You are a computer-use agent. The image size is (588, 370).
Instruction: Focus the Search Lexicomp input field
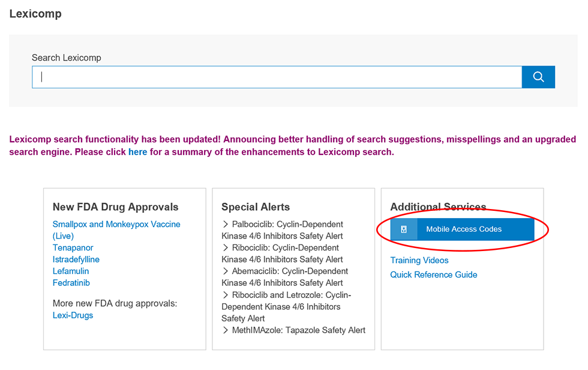tap(277, 77)
